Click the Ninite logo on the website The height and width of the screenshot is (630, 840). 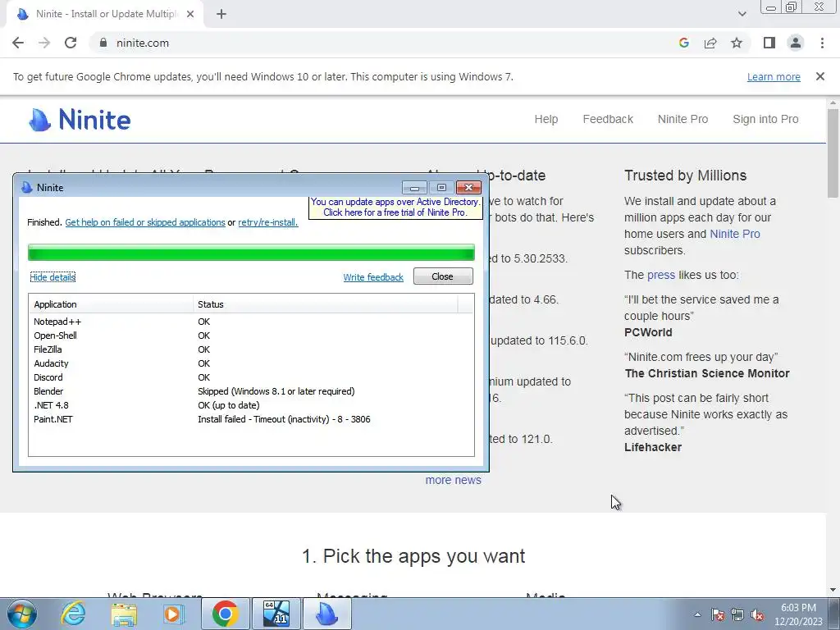(80, 120)
